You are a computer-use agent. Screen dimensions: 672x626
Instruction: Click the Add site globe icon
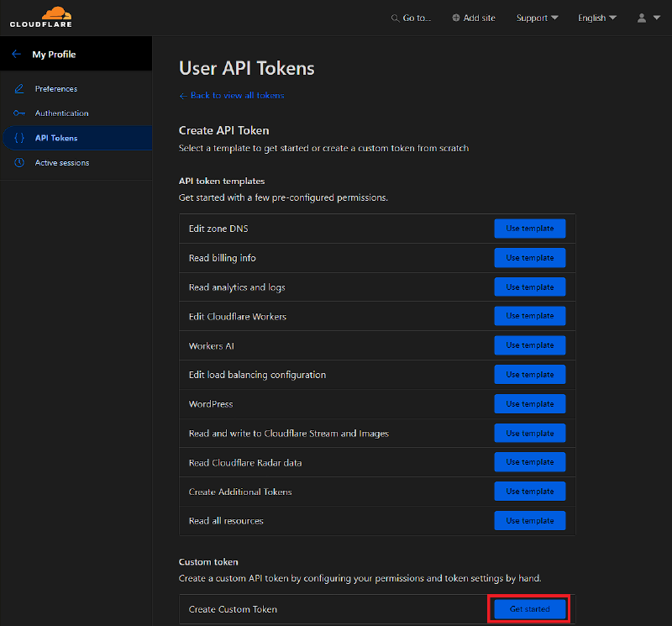[x=456, y=18]
